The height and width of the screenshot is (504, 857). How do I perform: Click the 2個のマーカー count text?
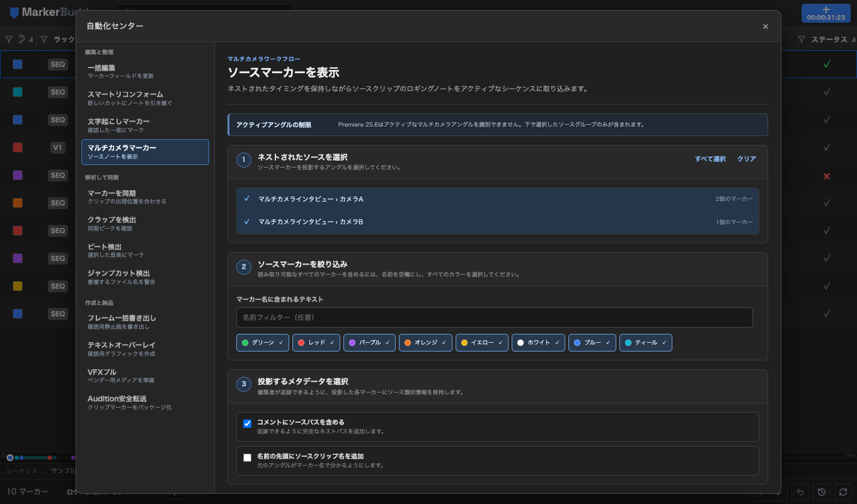[734, 199]
